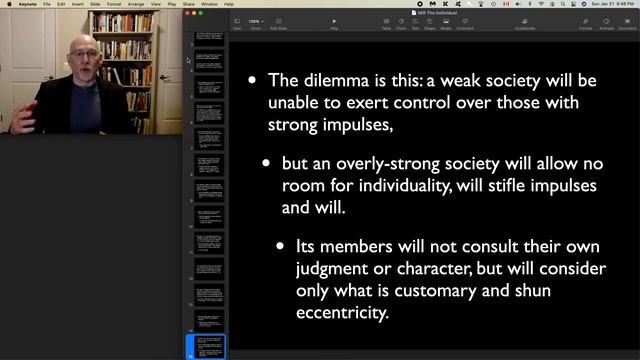
Task: Add a Comment from the toolbar
Action: [465, 24]
